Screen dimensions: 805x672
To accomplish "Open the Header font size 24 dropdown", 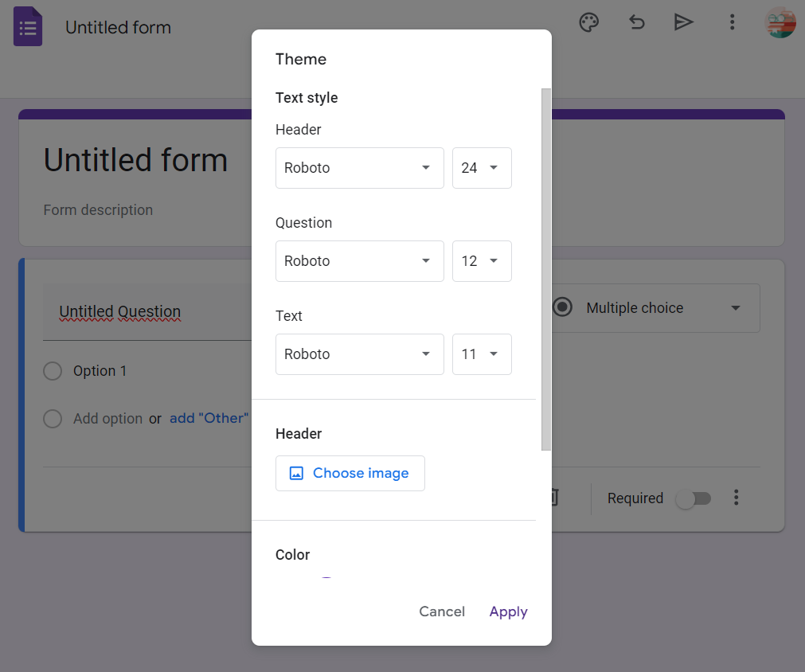I will [482, 168].
